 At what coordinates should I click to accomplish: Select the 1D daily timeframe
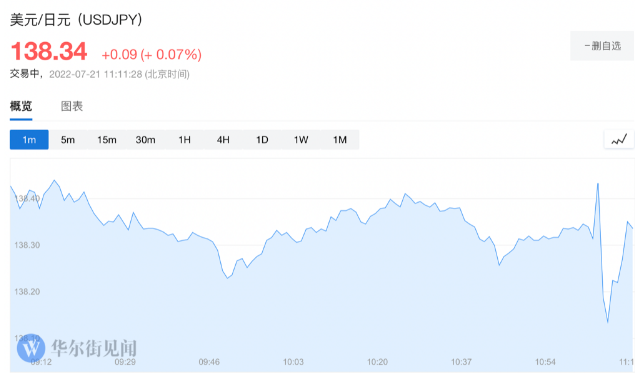click(262, 140)
